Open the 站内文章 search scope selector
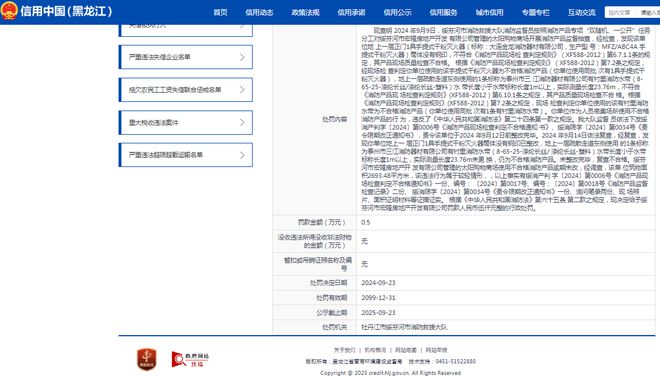This screenshot has height=376, width=660. [620, 13]
